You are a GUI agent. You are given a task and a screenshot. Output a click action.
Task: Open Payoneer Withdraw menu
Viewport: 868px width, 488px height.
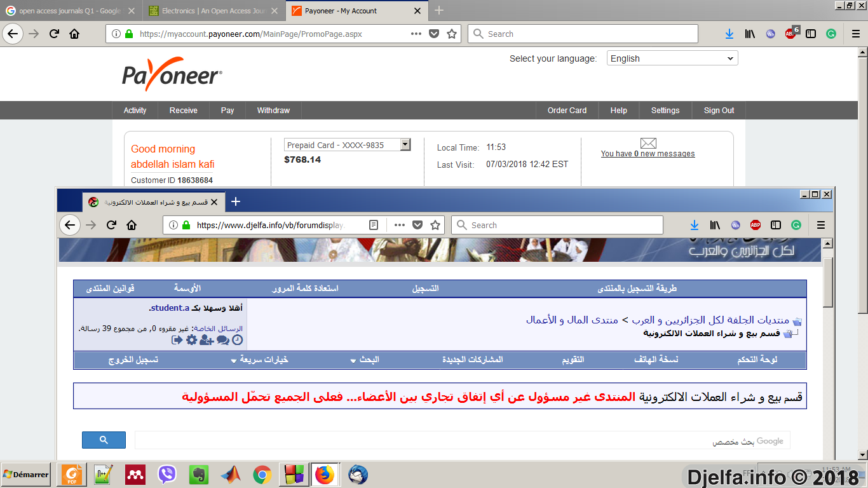point(273,111)
